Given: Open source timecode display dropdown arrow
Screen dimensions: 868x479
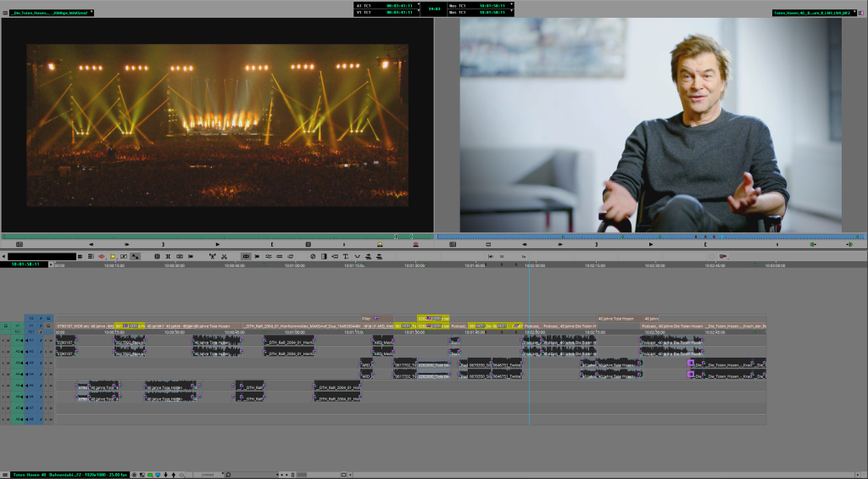Looking at the screenshot, I should click(419, 6).
